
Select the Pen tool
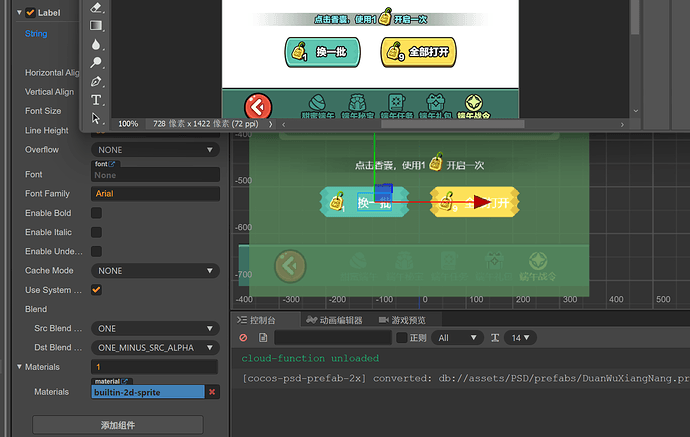click(x=96, y=81)
